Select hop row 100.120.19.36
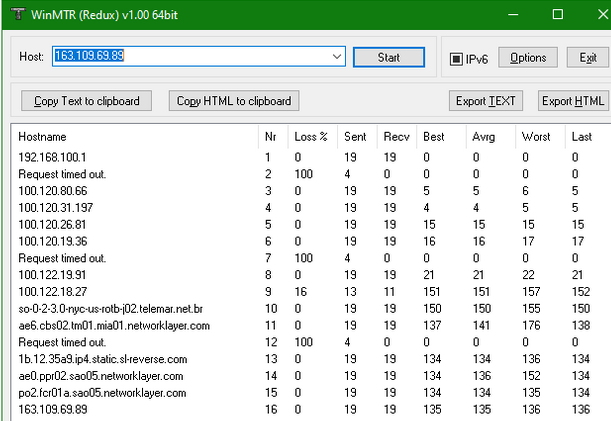Viewport: 611px width, 421px height. [311, 241]
